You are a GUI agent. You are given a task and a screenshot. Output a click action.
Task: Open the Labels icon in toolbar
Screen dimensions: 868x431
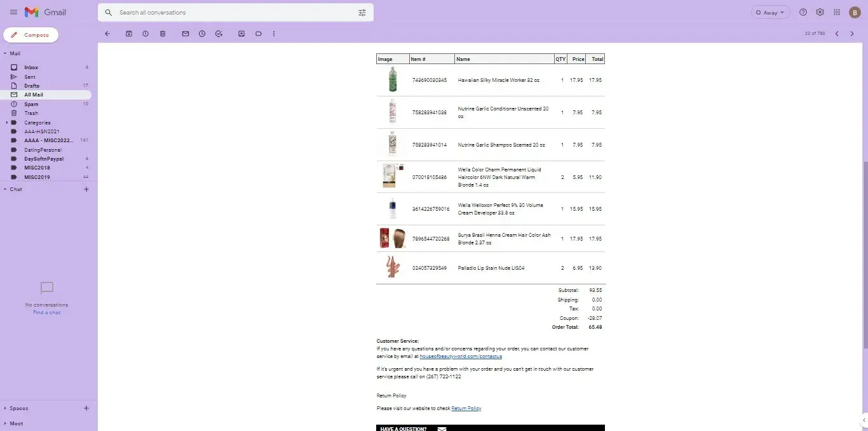(259, 34)
